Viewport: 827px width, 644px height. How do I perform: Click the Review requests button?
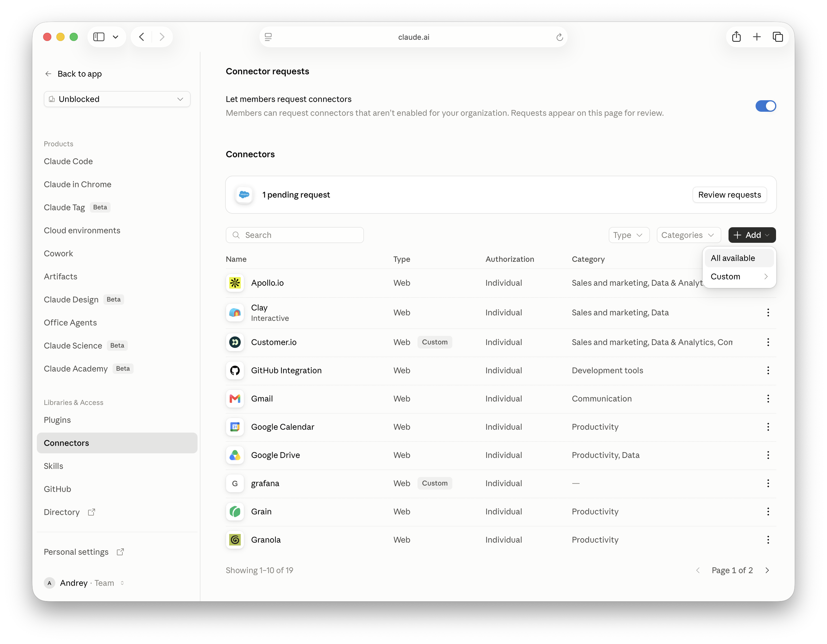coord(729,195)
